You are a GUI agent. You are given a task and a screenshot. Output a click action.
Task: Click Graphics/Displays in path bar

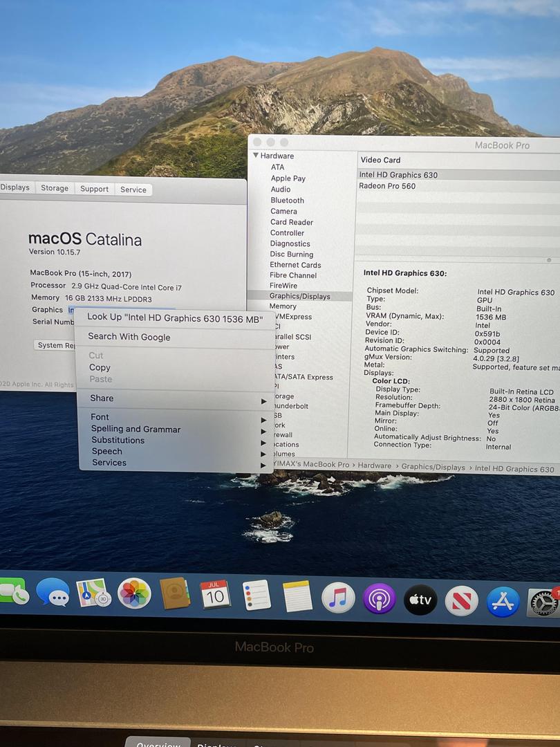click(433, 468)
